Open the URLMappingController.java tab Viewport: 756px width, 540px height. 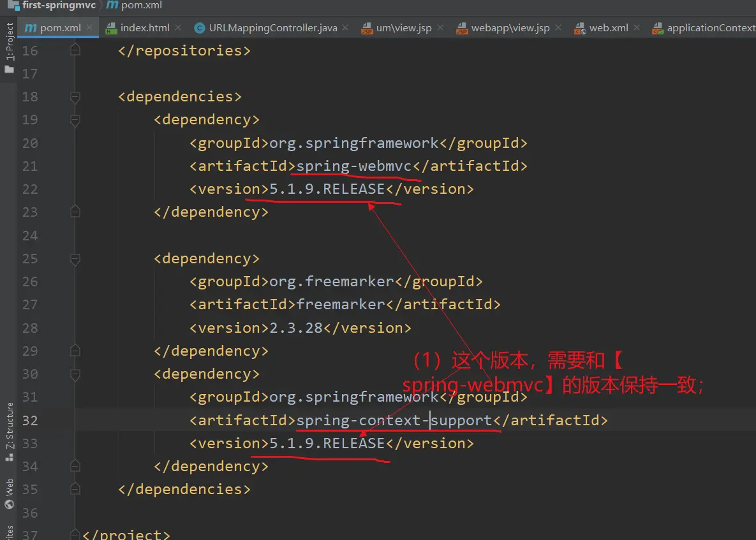[273, 28]
